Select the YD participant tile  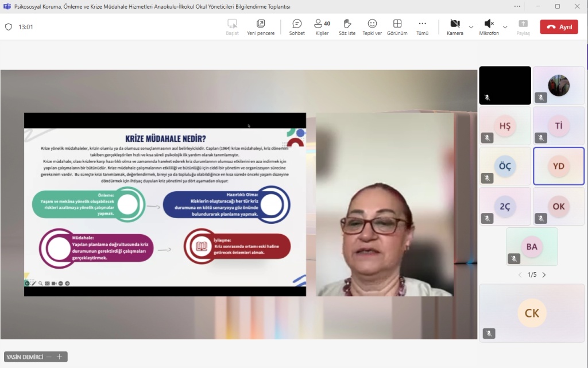coord(559,166)
